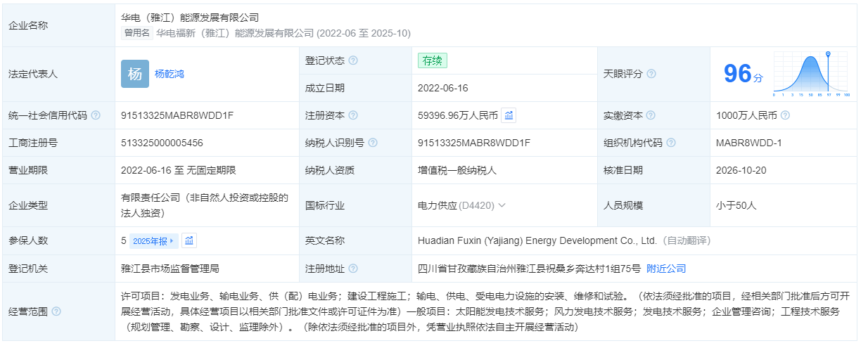The height and width of the screenshot is (348, 868).
Task: Click registration authority 雅江县市场监督管理局
Action: tap(170, 269)
